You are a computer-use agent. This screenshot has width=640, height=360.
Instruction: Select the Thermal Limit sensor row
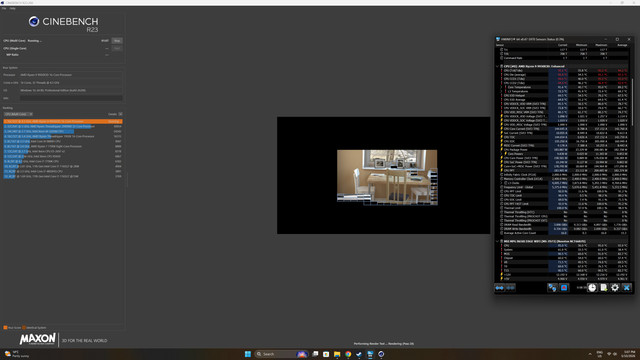[564, 208]
